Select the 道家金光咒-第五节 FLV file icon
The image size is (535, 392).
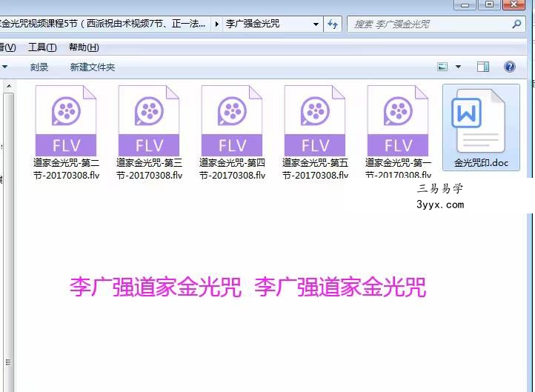coord(315,121)
